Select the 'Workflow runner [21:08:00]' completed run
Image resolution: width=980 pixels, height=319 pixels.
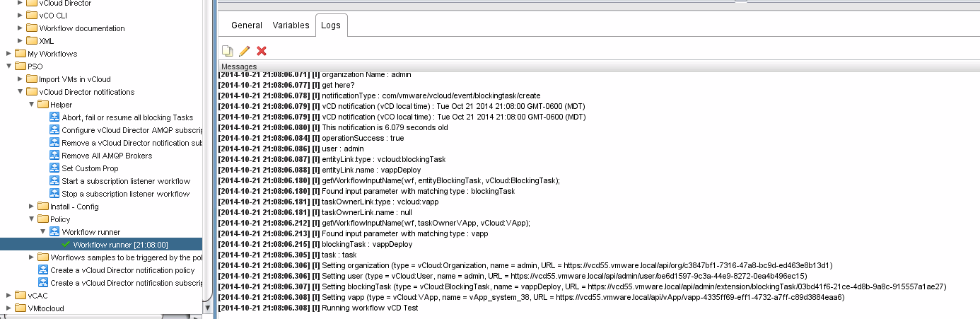[120, 245]
